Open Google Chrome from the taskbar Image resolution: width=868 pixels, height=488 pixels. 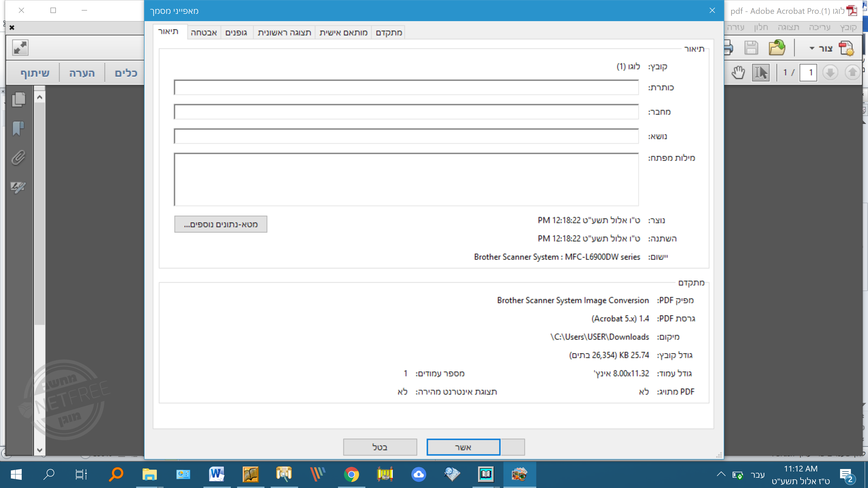(x=351, y=474)
